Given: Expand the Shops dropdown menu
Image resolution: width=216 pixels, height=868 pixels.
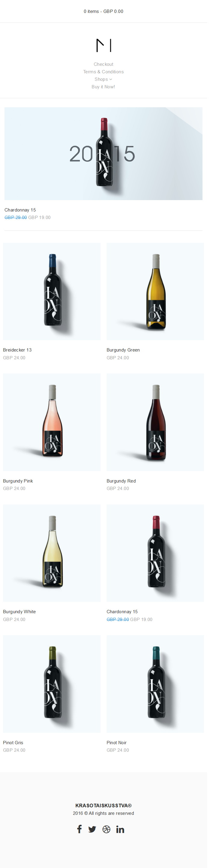Looking at the screenshot, I should tap(103, 79).
